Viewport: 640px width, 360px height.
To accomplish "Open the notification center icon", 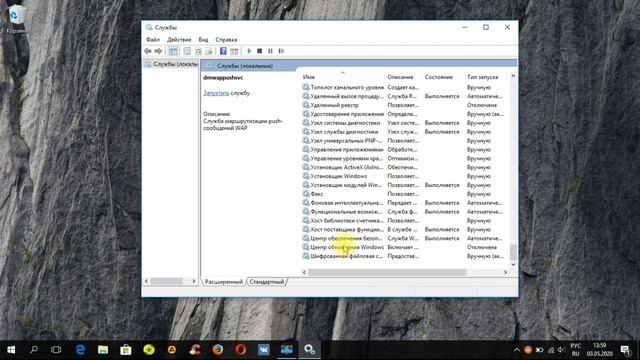I will 626,350.
